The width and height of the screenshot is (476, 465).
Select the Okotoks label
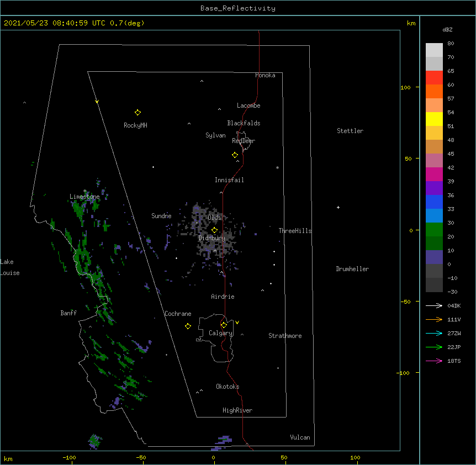click(228, 387)
